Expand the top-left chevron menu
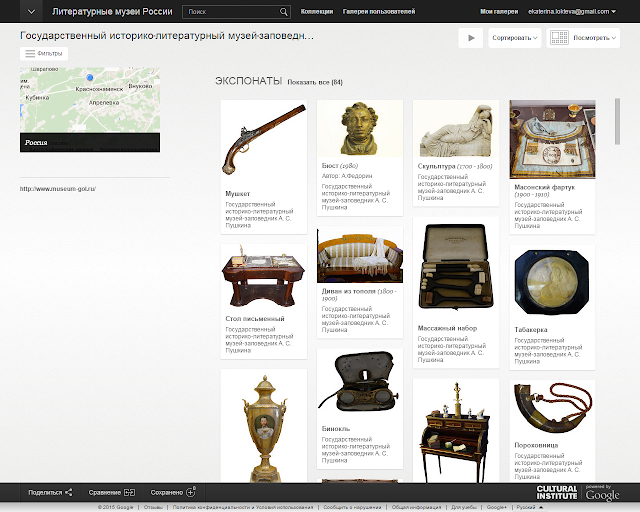This screenshot has height=512, width=640. pyautogui.click(x=31, y=11)
